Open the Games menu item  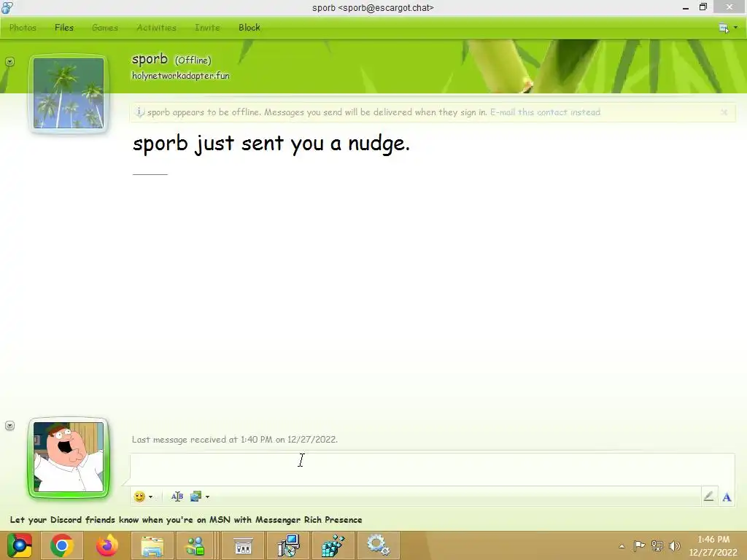click(x=105, y=28)
